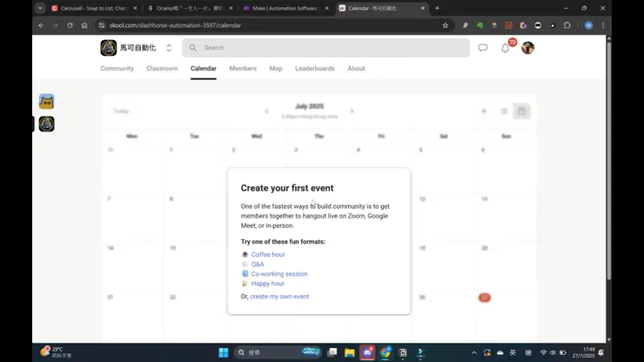
Task: Open Chrome three-dot menu
Action: (603, 25)
